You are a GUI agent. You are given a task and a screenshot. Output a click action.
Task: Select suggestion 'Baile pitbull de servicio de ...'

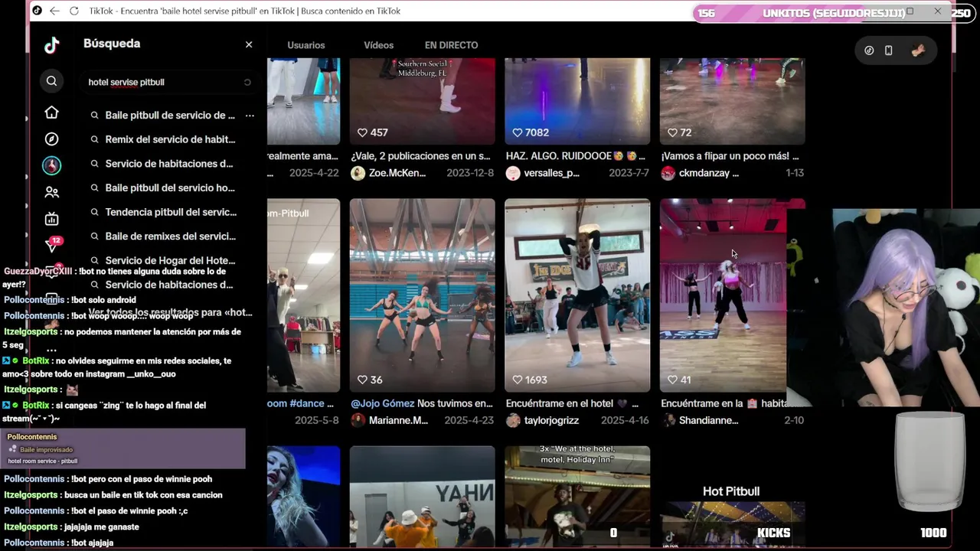[170, 116]
